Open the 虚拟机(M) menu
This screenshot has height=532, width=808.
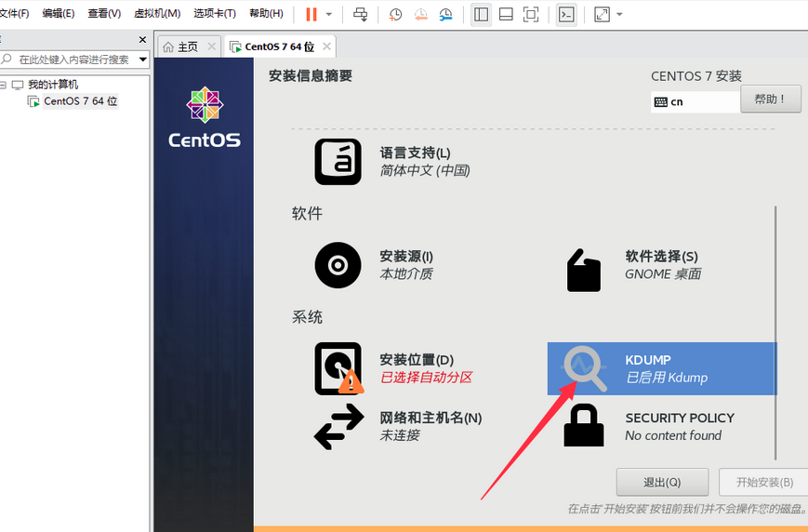pos(157,14)
